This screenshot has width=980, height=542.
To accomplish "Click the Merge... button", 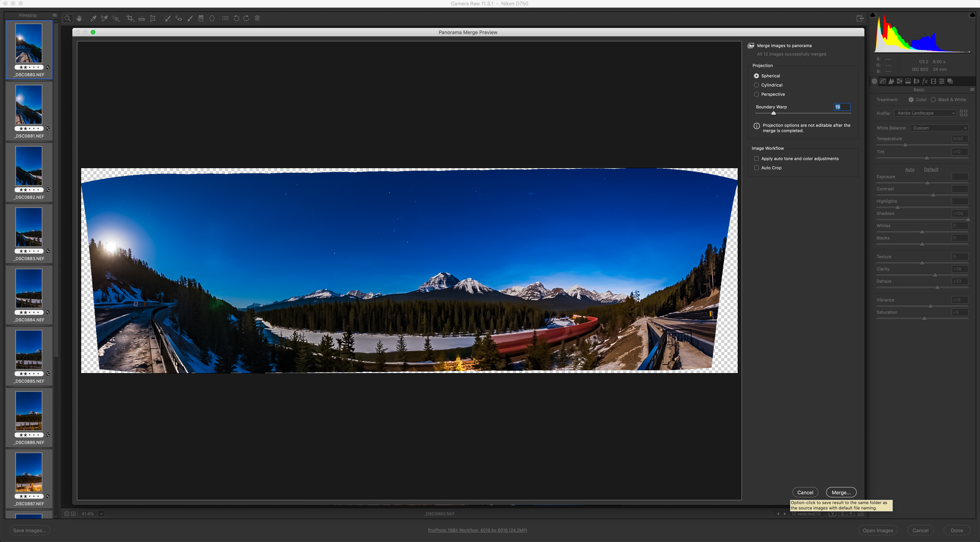I will point(841,493).
